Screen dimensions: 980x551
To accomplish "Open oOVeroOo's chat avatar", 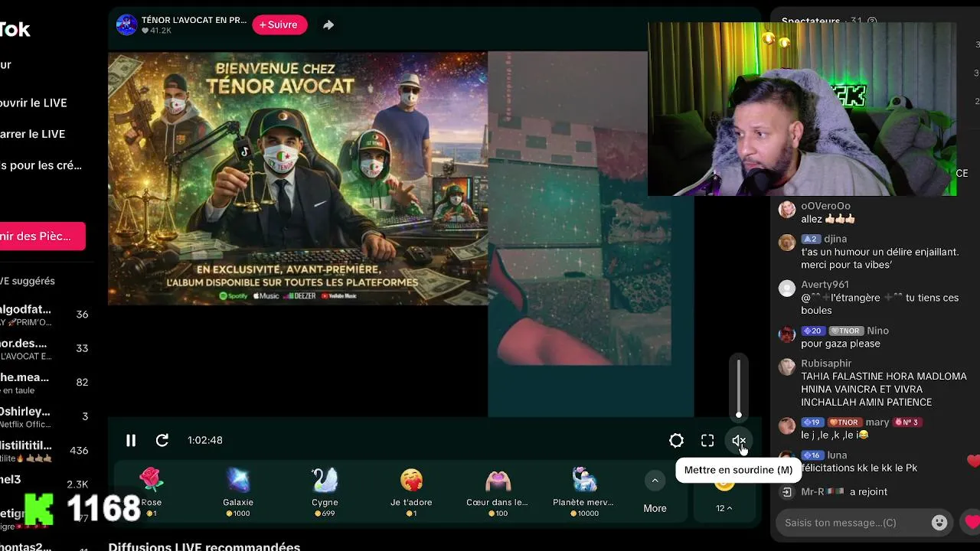I will [x=787, y=210].
